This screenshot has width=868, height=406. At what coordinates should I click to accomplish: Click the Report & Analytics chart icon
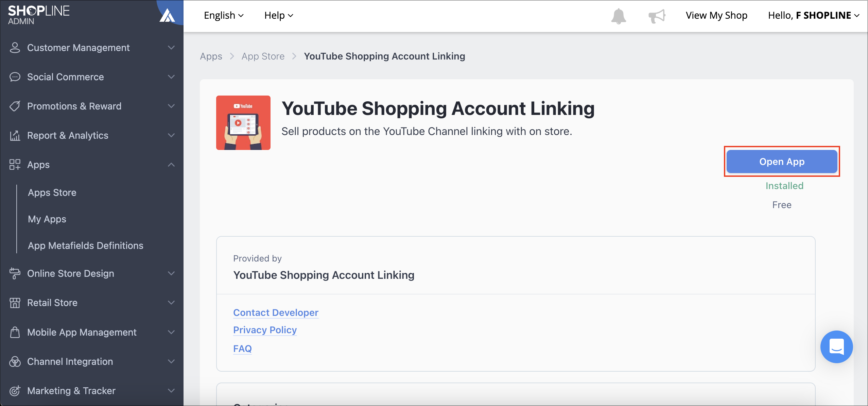point(15,135)
